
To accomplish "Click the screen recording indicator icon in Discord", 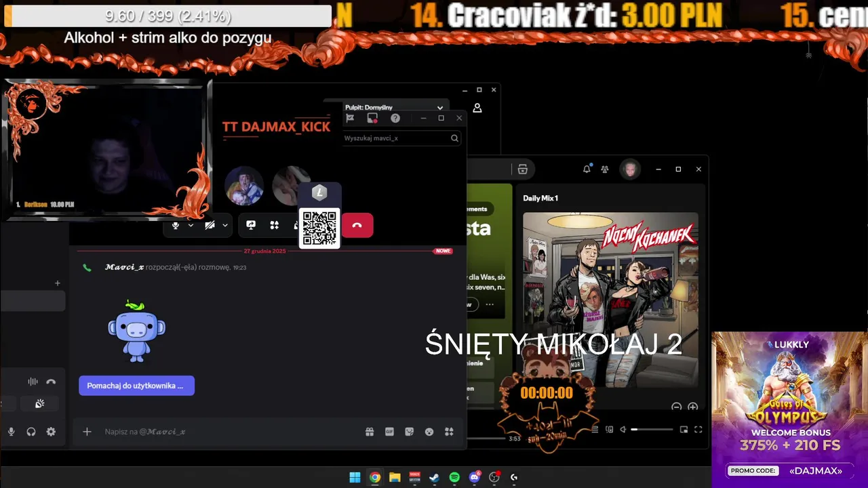I will coord(372,118).
